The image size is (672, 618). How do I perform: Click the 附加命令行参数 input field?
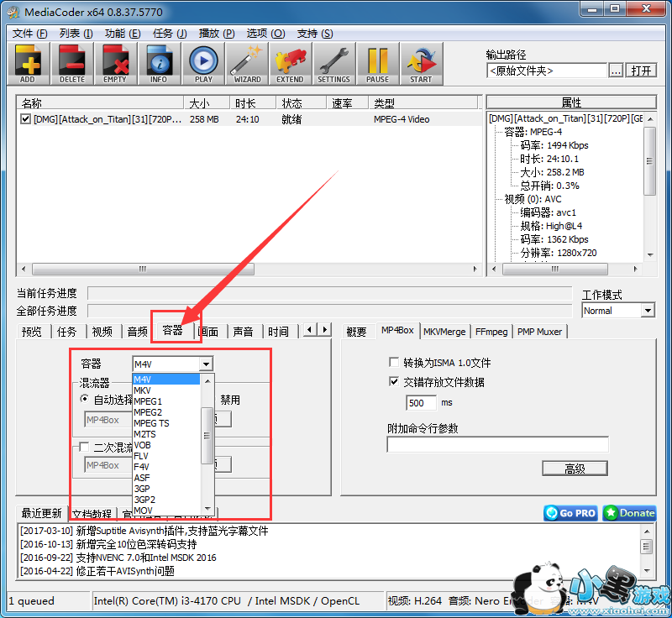[497, 444]
